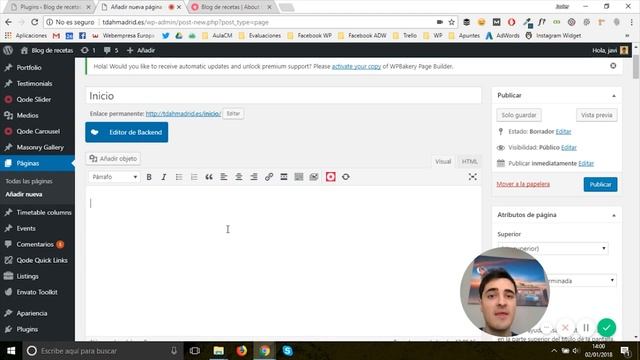Image resolution: width=640 pixels, height=360 pixels.
Task: Open comments from the admin bar
Action: [111, 50]
